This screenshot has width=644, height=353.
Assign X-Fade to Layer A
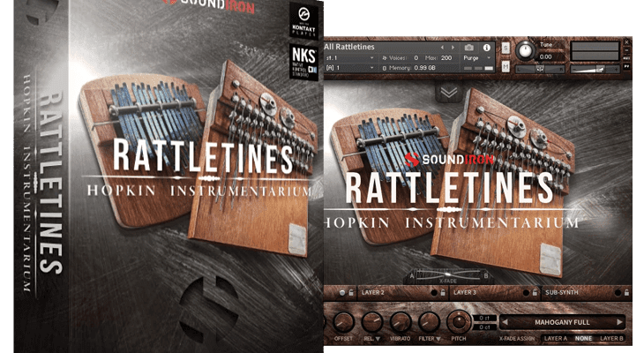(x=555, y=338)
